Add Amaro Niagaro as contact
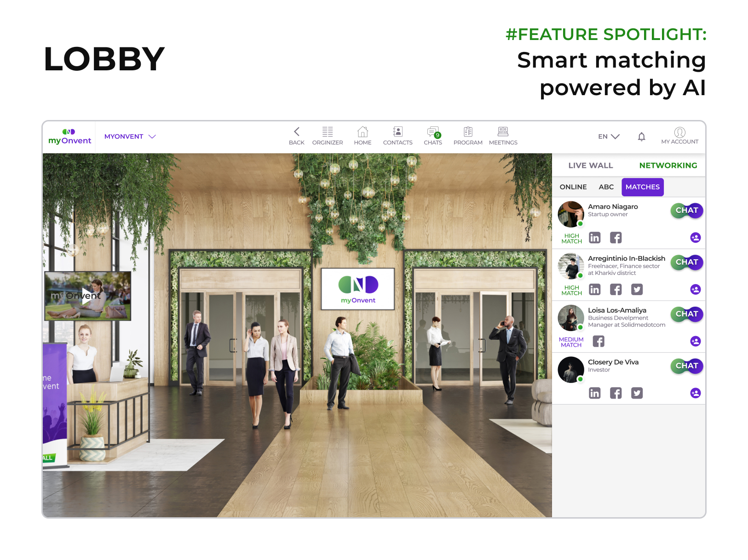Screen dimensions: 748x560 [696, 238]
